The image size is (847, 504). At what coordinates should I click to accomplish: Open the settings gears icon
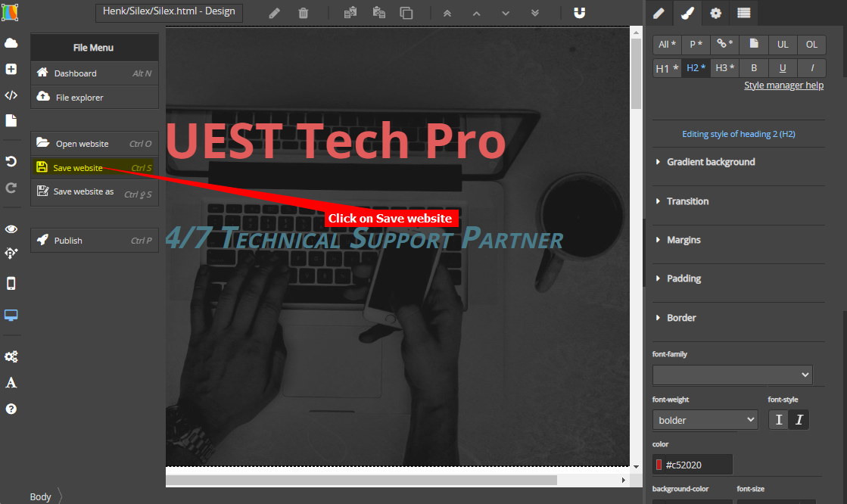point(11,356)
